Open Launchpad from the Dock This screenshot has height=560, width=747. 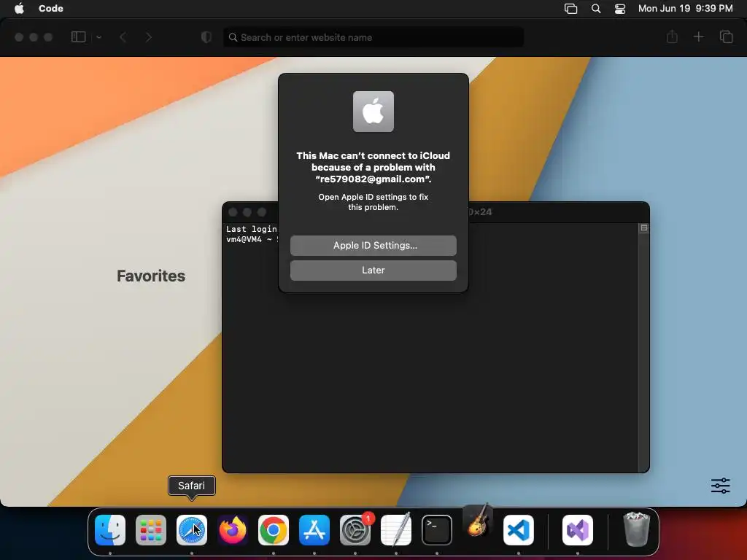pos(151,529)
